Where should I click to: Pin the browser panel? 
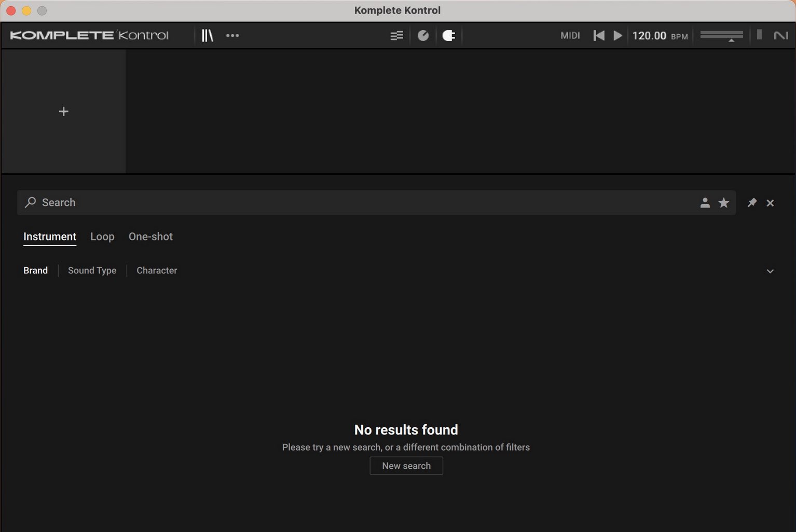click(x=752, y=203)
